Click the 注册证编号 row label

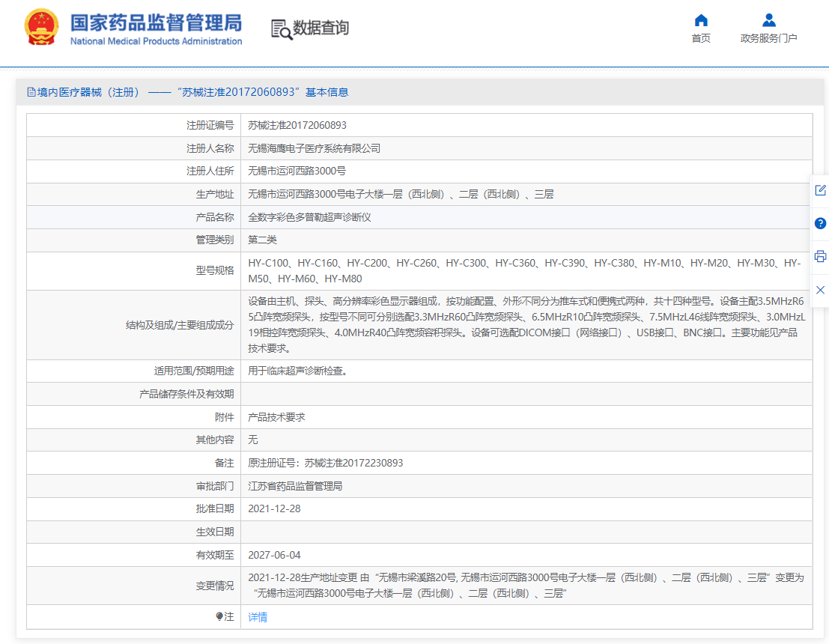point(210,125)
